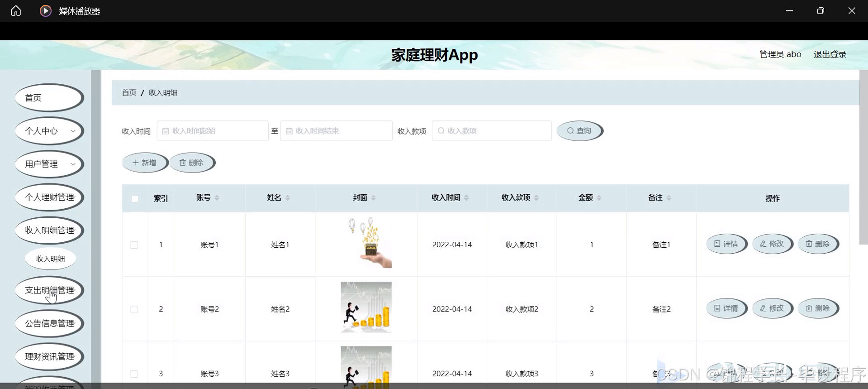Check the row 3 账号3 checkbox
868x389 pixels.
(134, 374)
